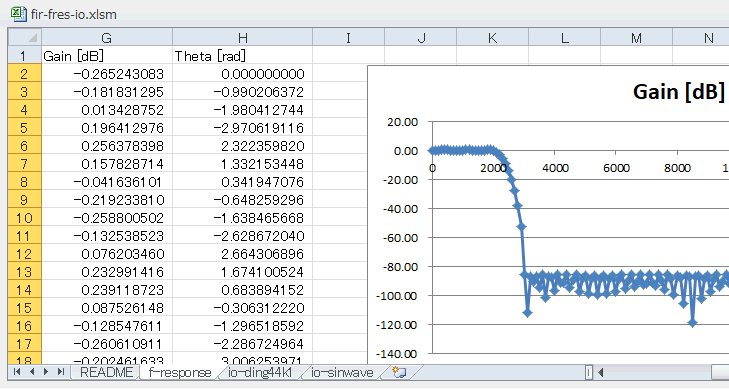Click the Select All corner triangle
Viewport: 729px width, 389px height.
point(25,37)
